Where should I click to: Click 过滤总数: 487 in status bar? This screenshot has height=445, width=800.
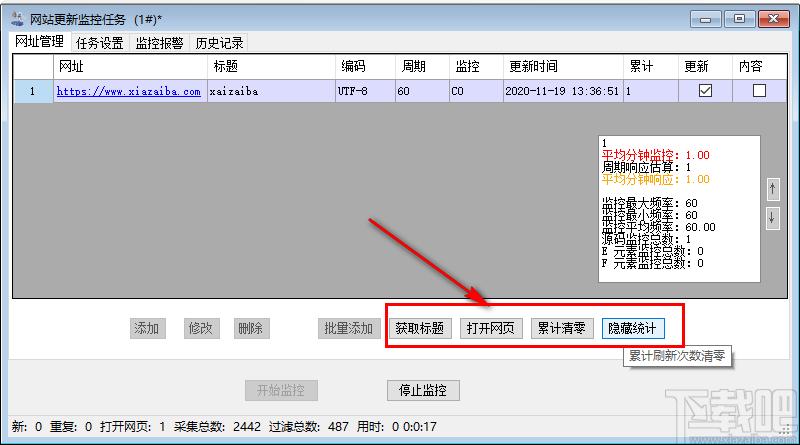point(309,427)
